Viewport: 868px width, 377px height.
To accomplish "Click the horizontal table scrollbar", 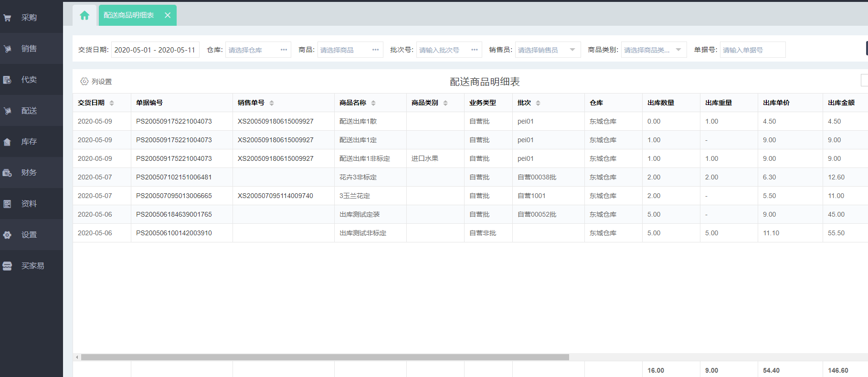I will point(325,357).
